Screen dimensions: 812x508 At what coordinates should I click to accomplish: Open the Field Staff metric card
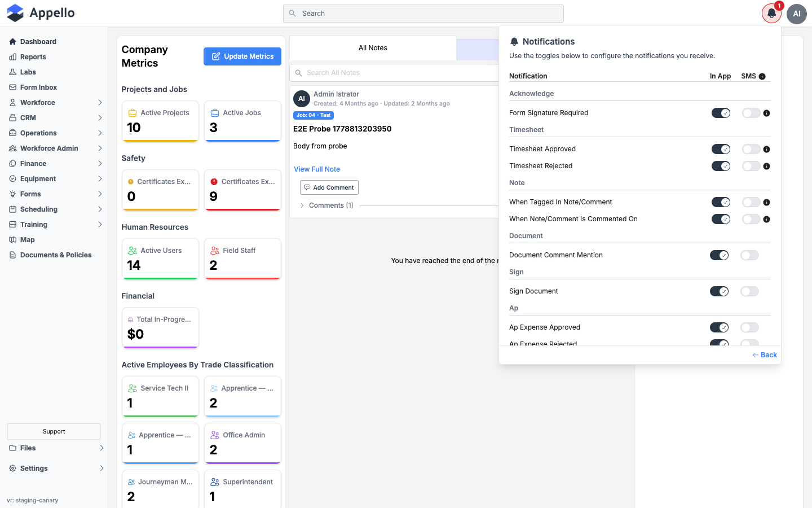pos(242,259)
